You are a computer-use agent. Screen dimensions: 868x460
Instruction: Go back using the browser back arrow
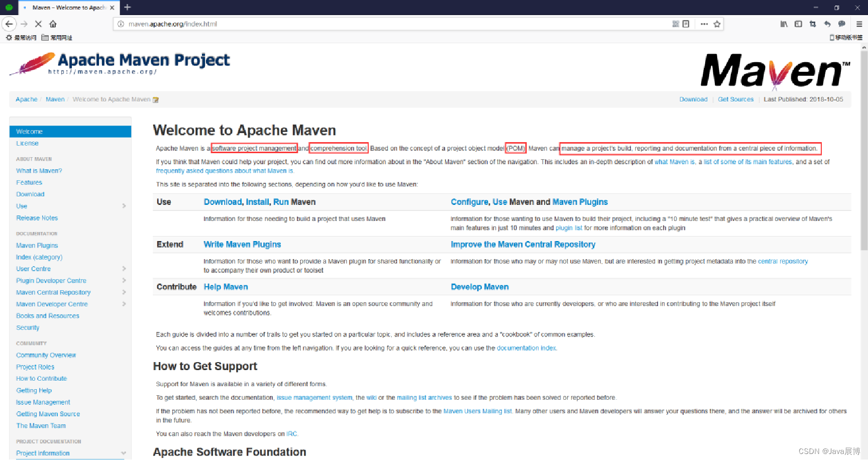point(9,24)
